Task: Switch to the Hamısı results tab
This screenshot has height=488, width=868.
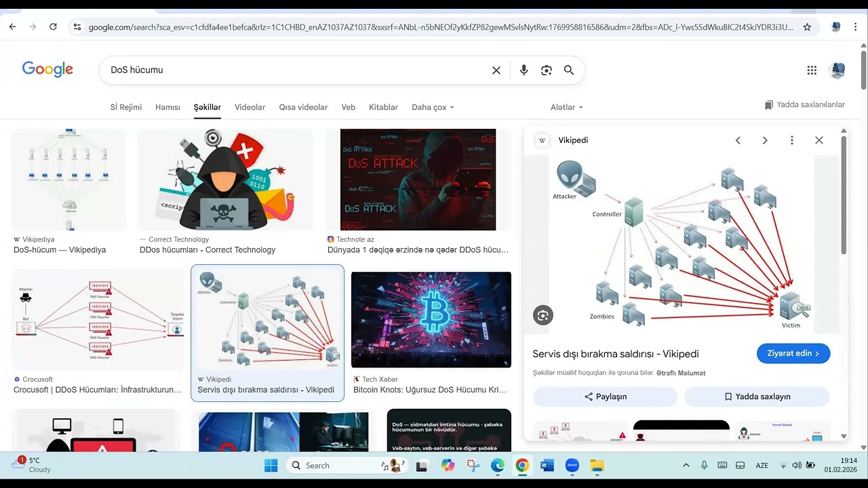Action: 167,107
